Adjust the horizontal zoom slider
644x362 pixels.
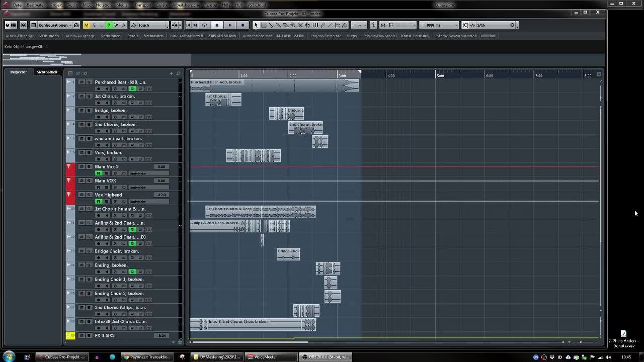(580, 342)
